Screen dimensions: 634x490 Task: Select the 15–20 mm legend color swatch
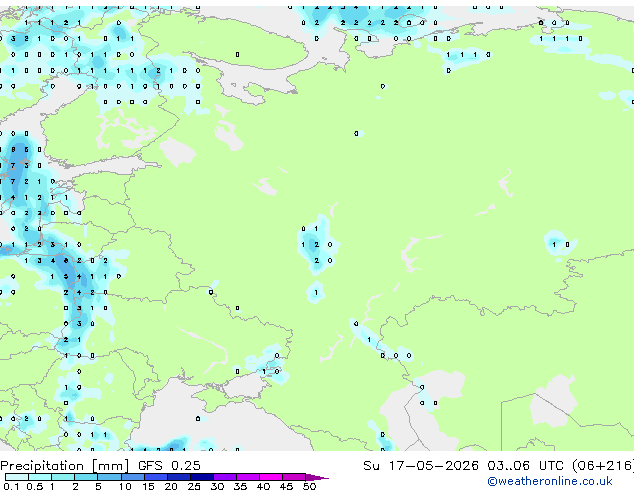tap(155, 477)
